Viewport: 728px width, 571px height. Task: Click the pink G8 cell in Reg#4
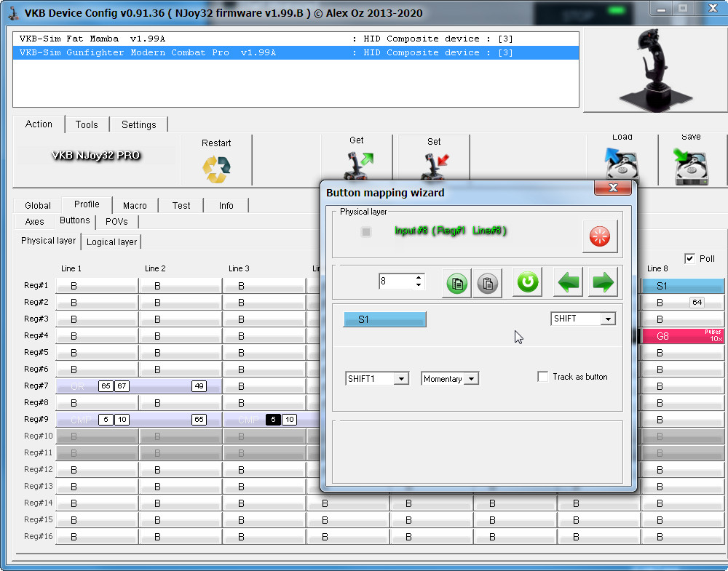coord(682,336)
